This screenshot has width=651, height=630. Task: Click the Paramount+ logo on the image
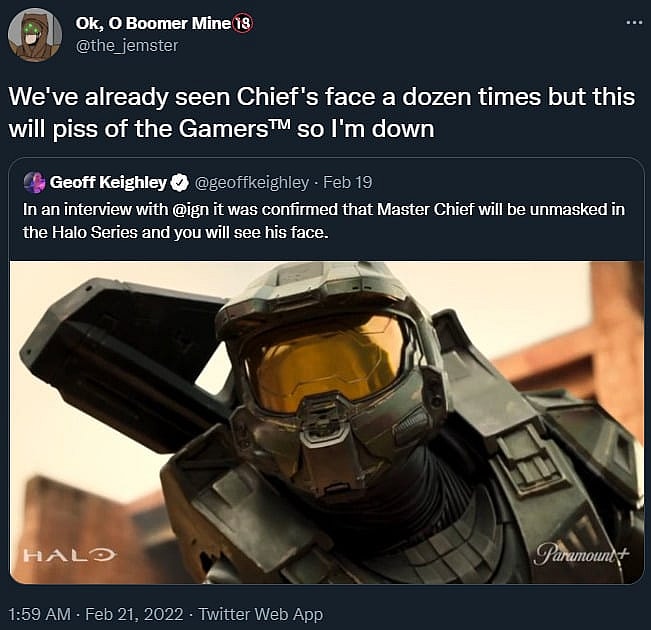582,554
